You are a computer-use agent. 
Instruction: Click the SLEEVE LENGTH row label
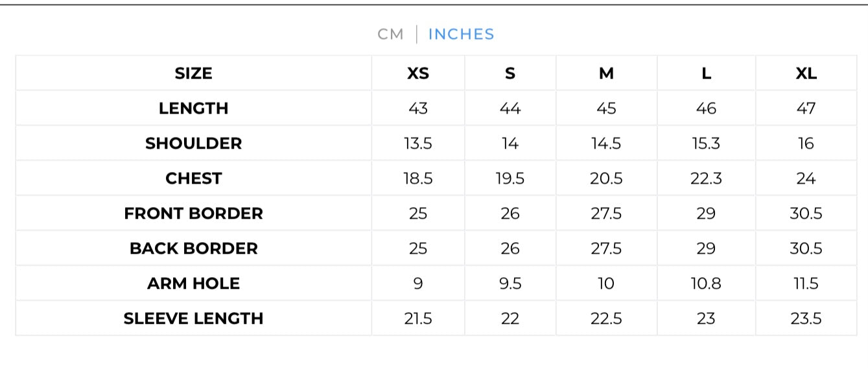point(193,319)
